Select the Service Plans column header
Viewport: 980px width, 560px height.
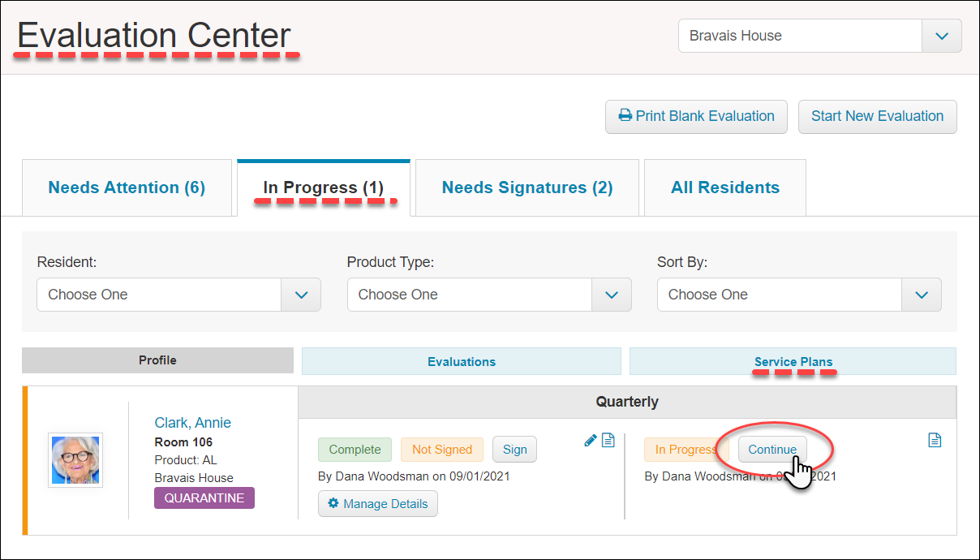[793, 361]
